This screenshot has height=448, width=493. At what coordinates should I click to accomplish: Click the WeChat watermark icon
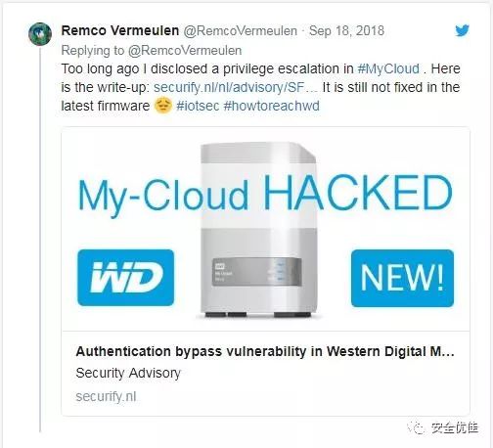pos(416,427)
